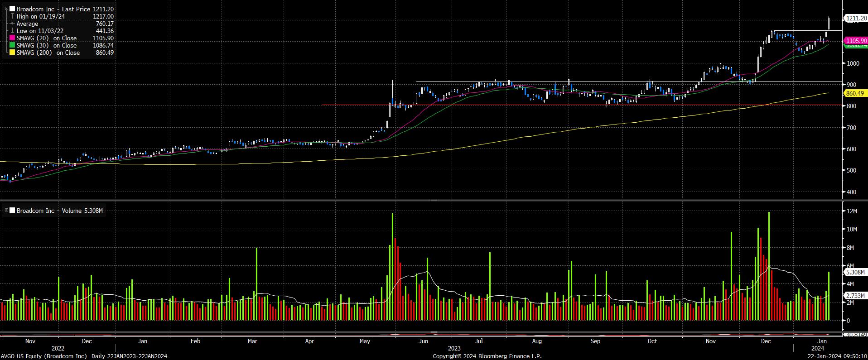Click the 22-Jan-2024 09:50:10 timestamp
The height and width of the screenshot is (360, 868).
click(838, 356)
